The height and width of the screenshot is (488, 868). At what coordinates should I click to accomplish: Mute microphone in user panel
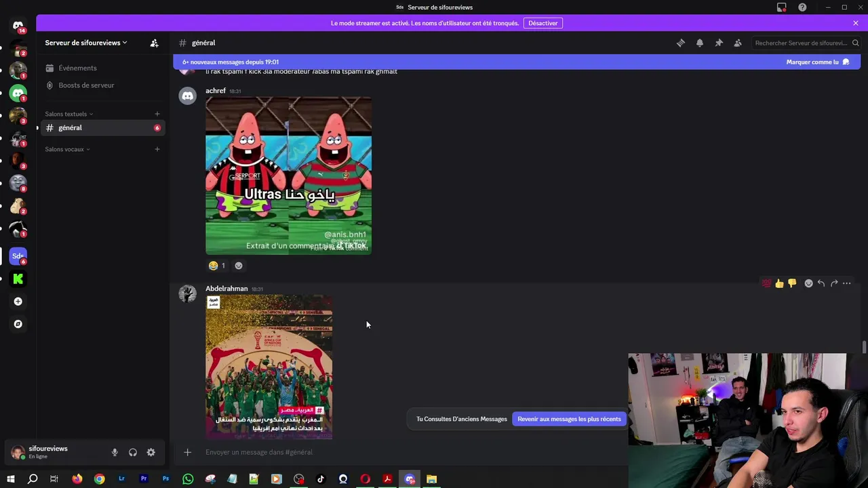[115, 452]
